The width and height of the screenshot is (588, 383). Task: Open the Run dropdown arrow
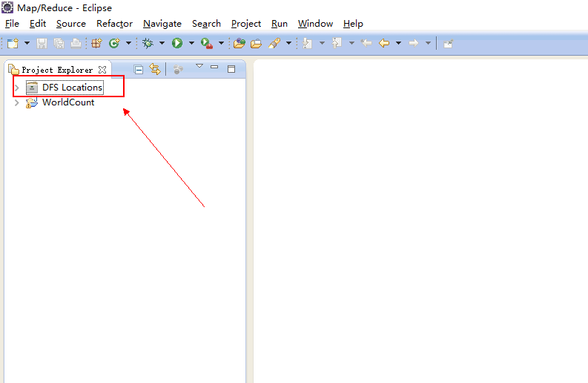point(191,43)
